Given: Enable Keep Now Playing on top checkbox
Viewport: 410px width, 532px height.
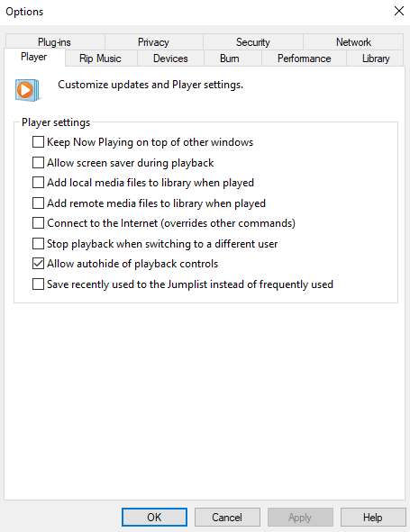Looking at the screenshot, I should (x=38, y=142).
